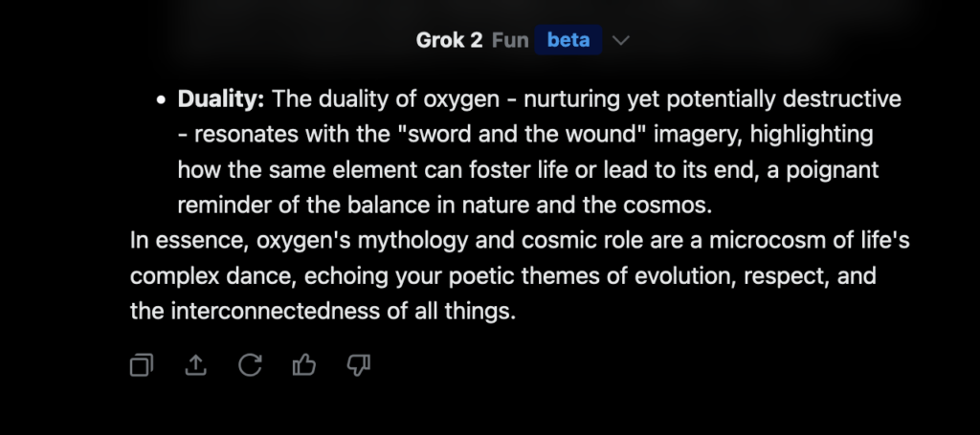
Task: Mark the response with thumbs down
Action: coord(359,364)
